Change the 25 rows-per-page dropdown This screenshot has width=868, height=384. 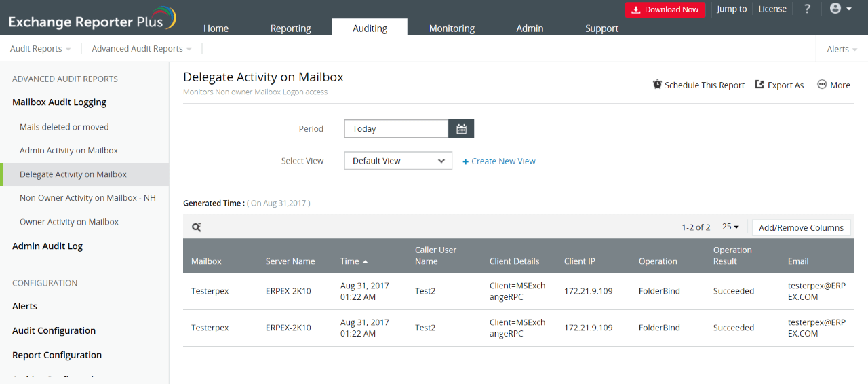(x=730, y=227)
